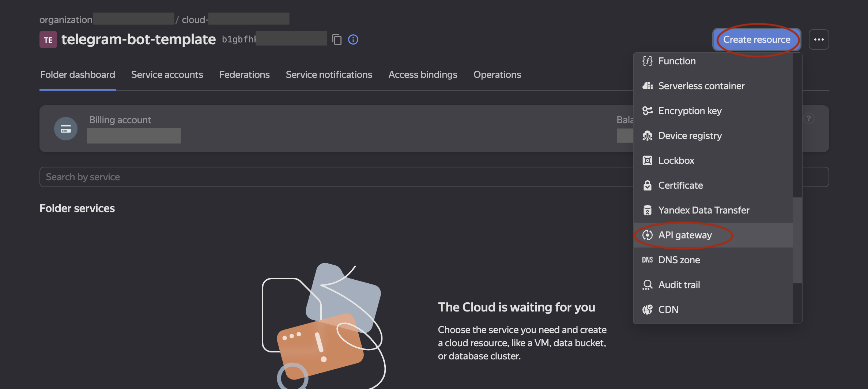Viewport: 868px width, 389px height.
Task: Switch to the Operations tab
Action: (497, 75)
